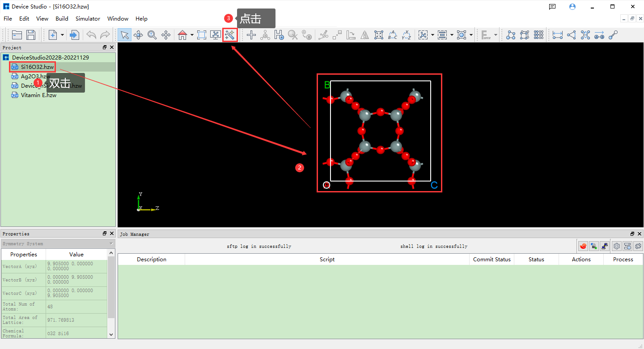The height and width of the screenshot is (349, 644).
Task: Select the bond measurement tool
Action: point(557,34)
